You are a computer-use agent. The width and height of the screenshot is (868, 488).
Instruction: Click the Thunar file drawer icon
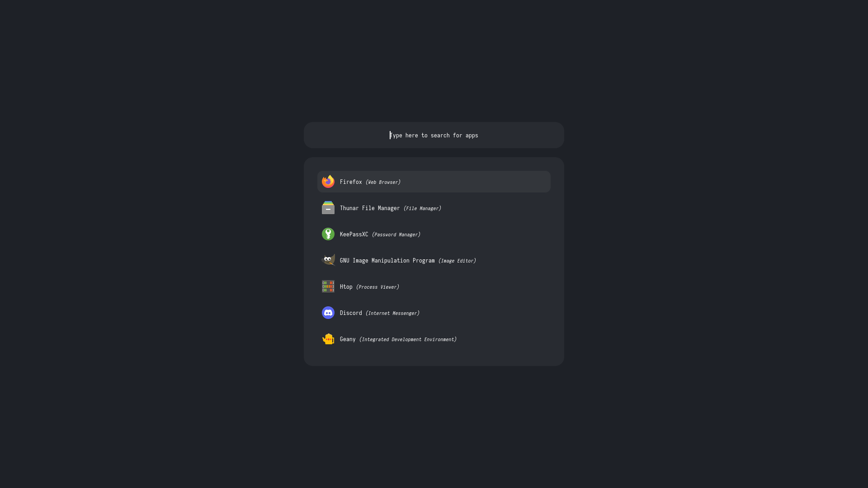pos(328,208)
